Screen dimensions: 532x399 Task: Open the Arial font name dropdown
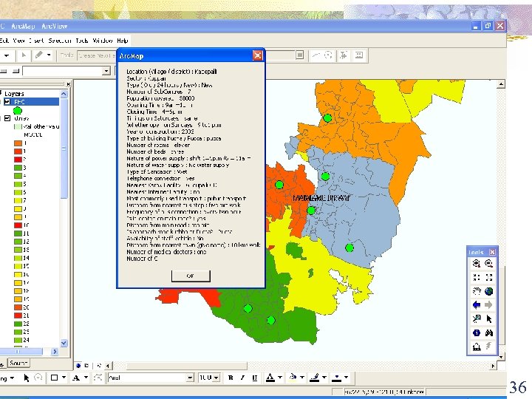(191, 378)
